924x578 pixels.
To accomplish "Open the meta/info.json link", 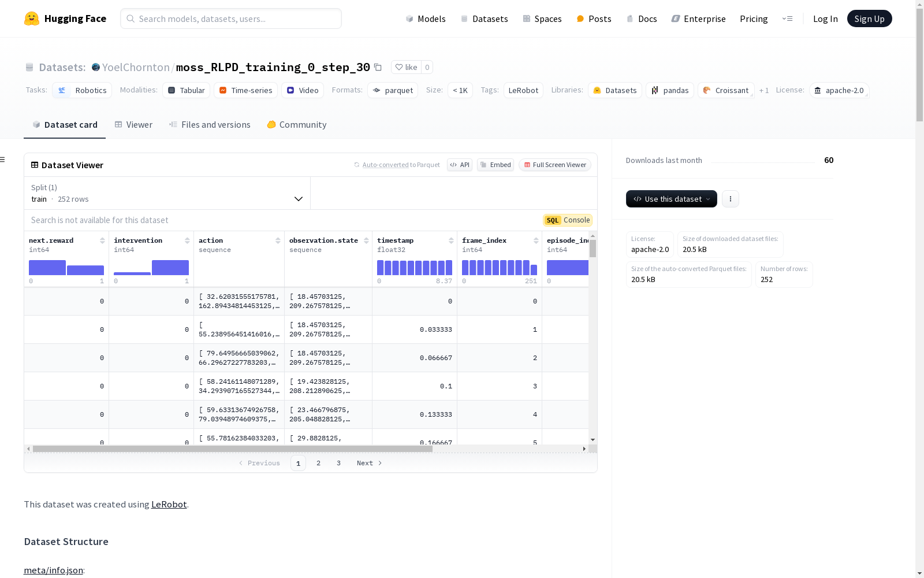I will [x=53, y=570].
